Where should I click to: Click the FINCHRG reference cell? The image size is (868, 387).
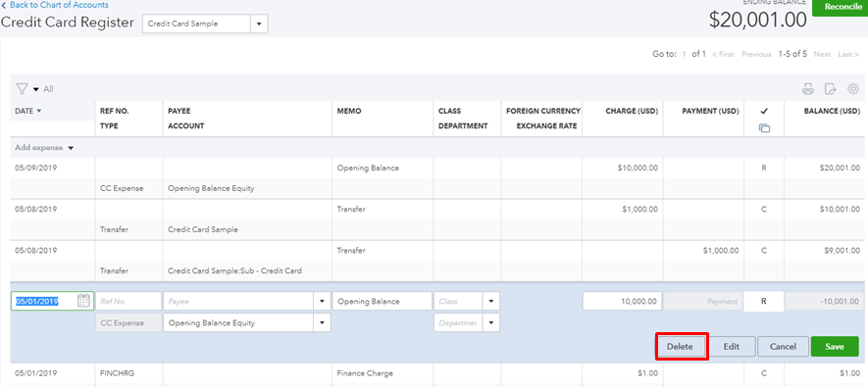117,373
